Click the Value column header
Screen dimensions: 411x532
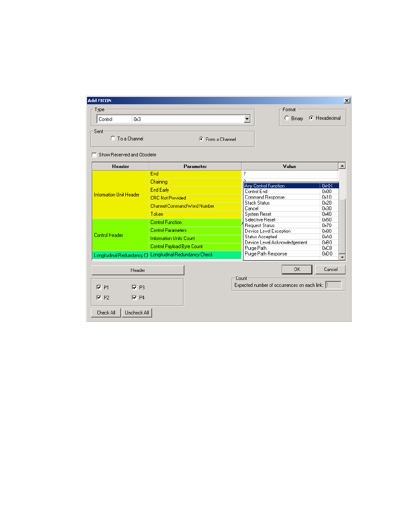tap(290, 166)
